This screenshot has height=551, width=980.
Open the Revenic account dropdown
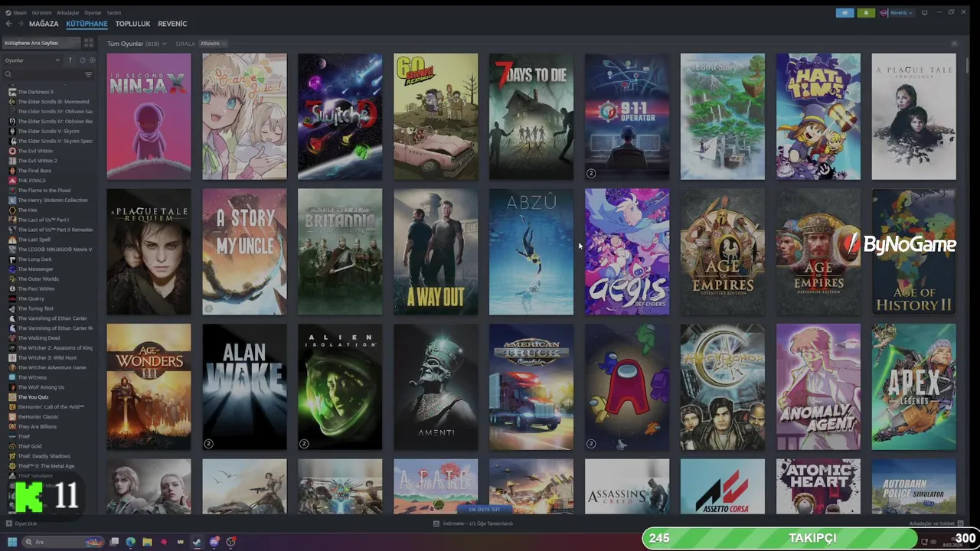(897, 13)
